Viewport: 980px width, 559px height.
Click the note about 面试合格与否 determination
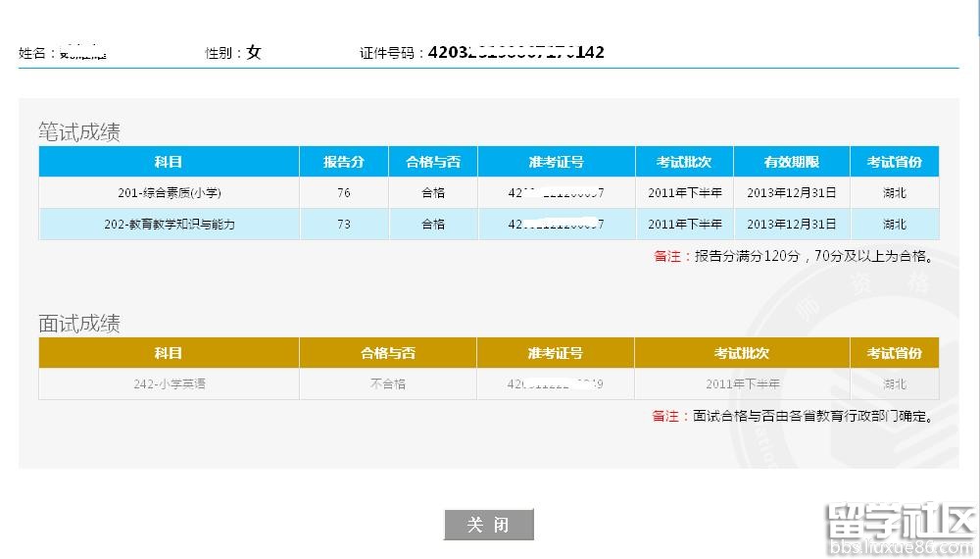click(794, 416)
